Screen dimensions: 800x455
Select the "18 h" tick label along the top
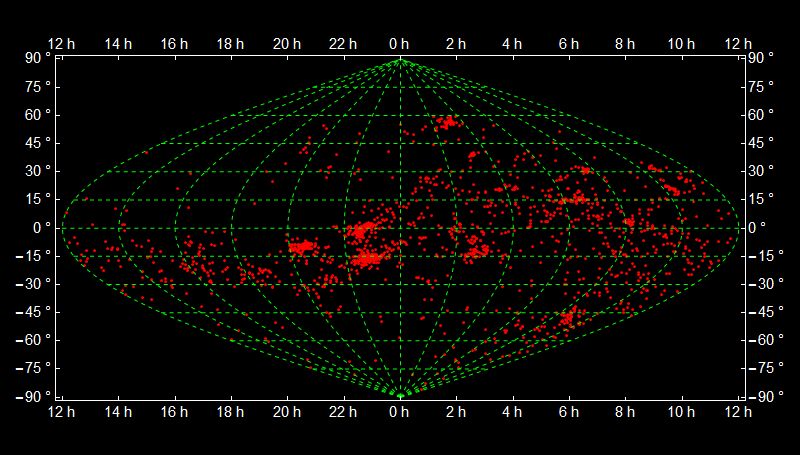[231, 44]
